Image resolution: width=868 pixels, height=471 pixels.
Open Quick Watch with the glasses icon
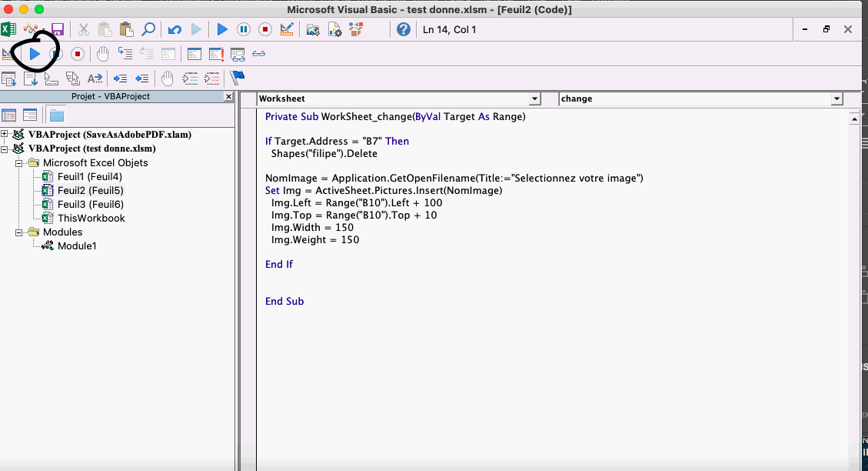pos(259,54)
